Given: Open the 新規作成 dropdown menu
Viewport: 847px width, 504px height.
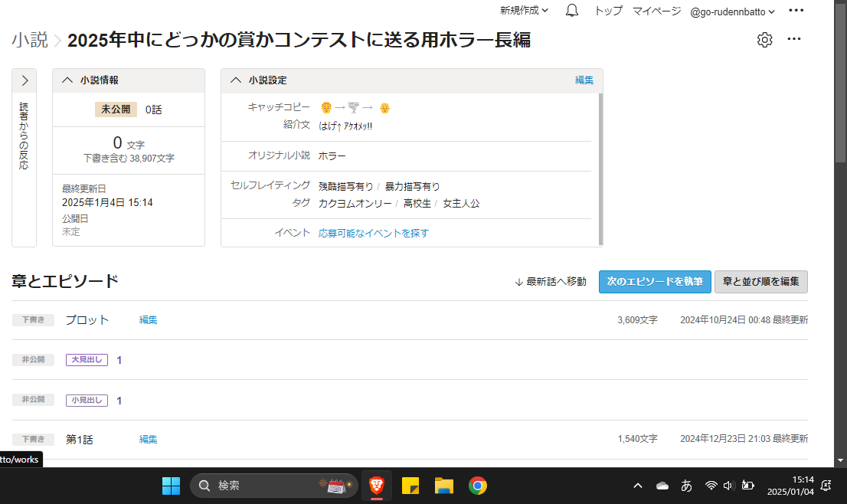Looking at the screenshot, I should point(524,11).
